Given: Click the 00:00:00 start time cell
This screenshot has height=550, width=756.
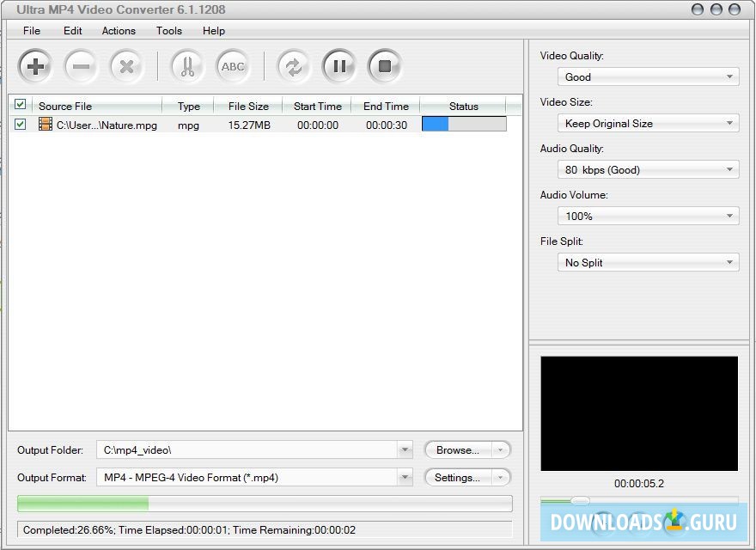Looking at the screenshot, I should 318,125.
